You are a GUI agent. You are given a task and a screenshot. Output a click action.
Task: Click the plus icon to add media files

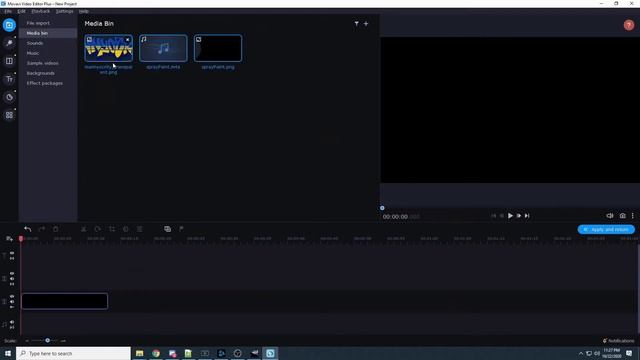pyautogui.click(x=366, y=24)
